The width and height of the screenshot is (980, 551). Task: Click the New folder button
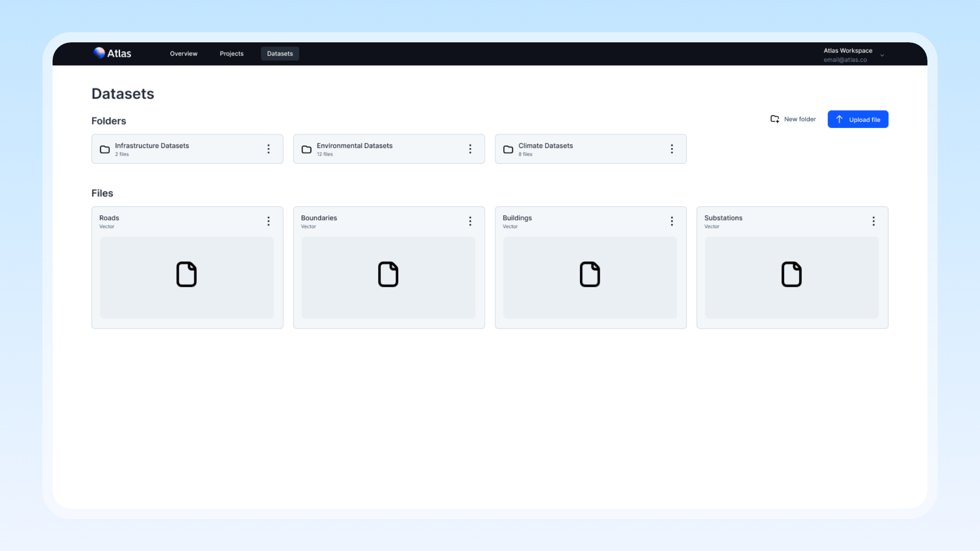793,119
